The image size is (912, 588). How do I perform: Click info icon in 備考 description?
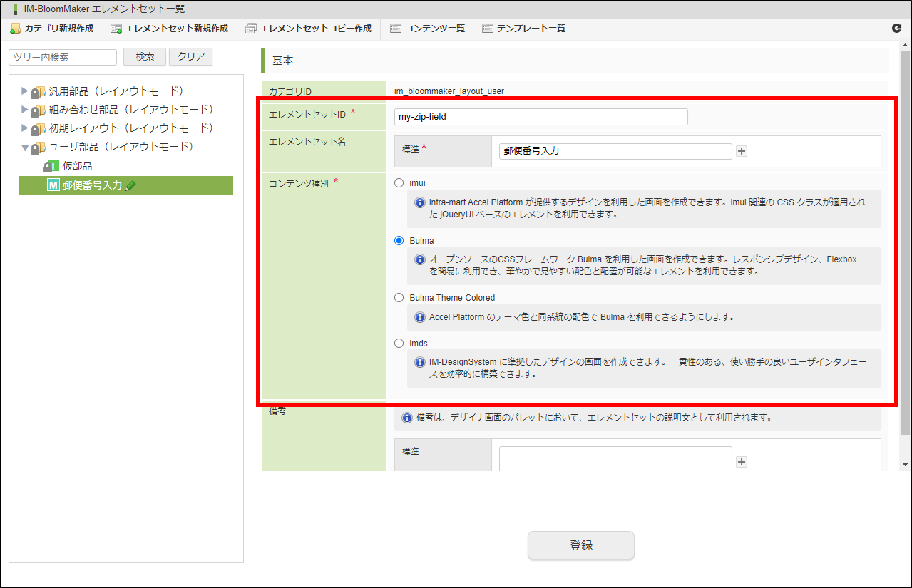(407, 418)
